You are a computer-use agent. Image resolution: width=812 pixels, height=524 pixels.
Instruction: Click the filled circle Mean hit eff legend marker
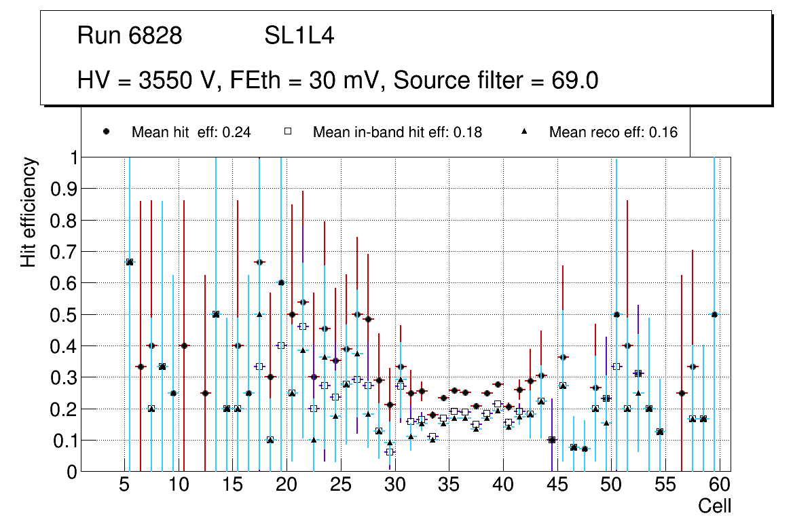pos(107,132)
